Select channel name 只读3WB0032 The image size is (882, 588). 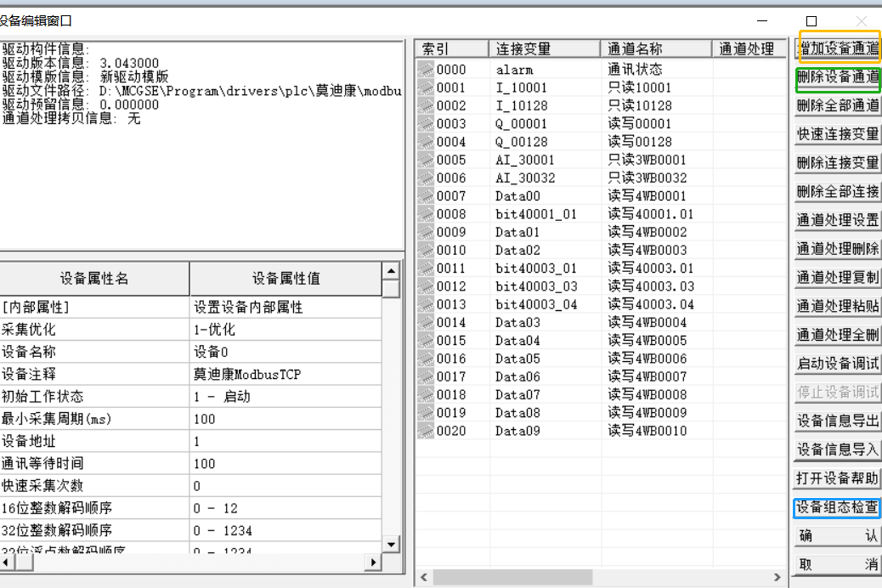pyautogui.click(x=647, y=178)
